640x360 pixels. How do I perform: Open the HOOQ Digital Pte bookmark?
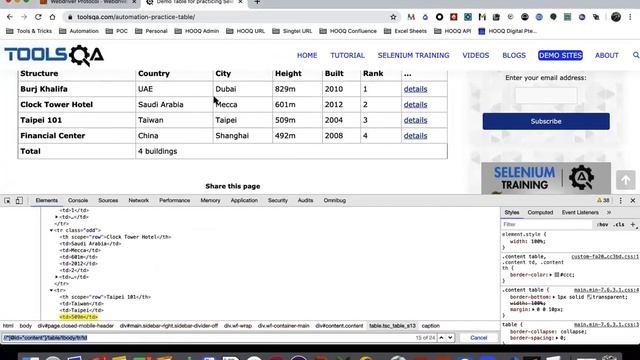click(507, 31)
